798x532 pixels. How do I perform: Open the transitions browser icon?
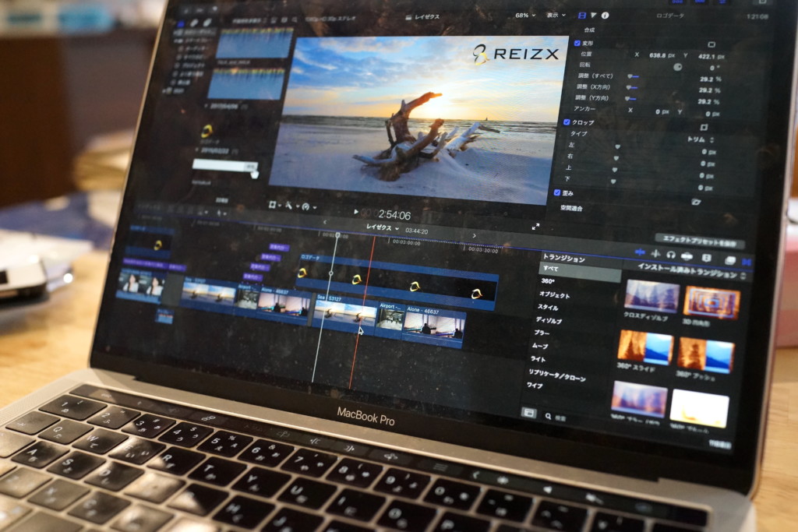coord(746,262)
